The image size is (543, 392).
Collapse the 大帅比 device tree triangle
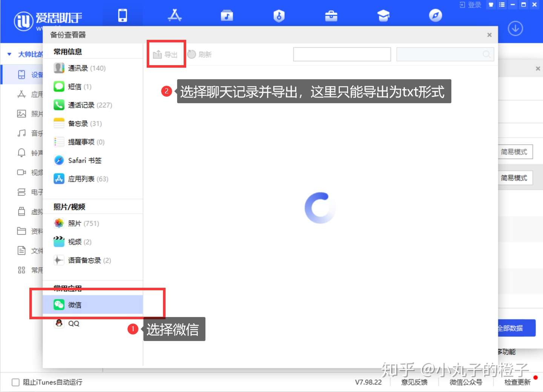click(x=9, y=54)
